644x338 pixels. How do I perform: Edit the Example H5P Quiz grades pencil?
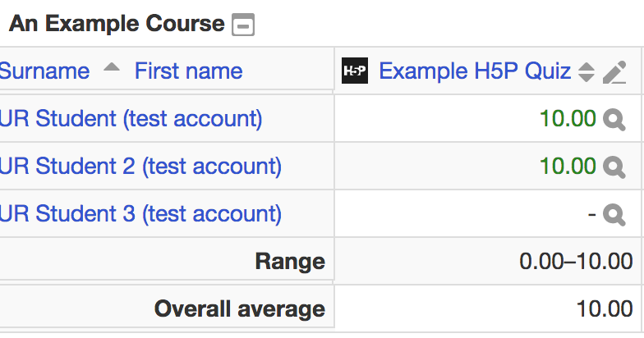click(614, 72)
